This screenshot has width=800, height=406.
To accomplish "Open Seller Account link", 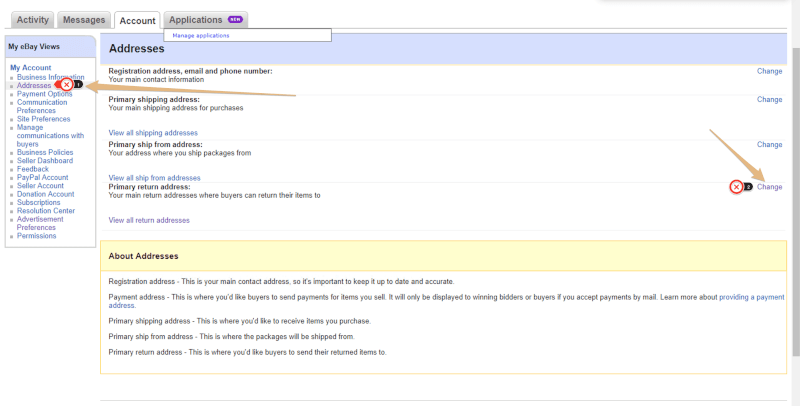I will click(x=40, y=186).
